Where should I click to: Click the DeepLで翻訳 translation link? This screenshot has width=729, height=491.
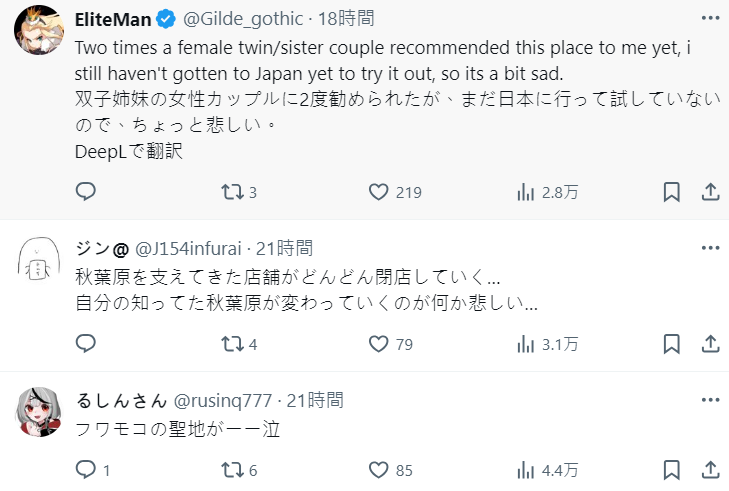point(129,152)
